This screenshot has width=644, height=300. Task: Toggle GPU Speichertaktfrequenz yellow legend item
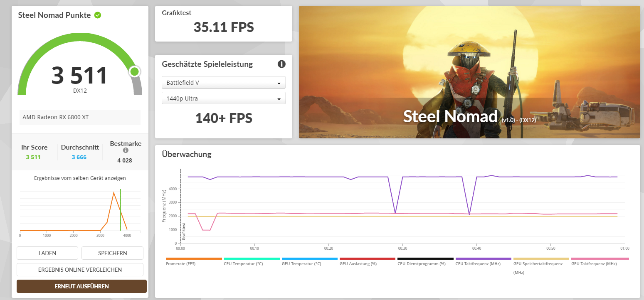click(x=541, y=266)
